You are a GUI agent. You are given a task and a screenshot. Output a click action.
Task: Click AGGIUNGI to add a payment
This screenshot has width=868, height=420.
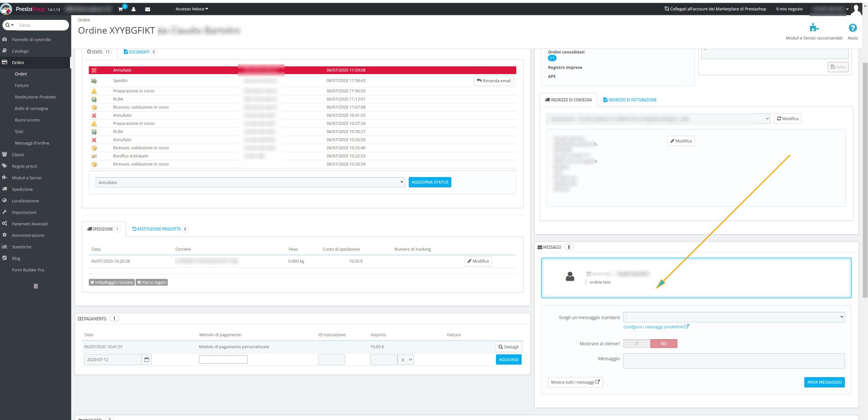point(509,359)
